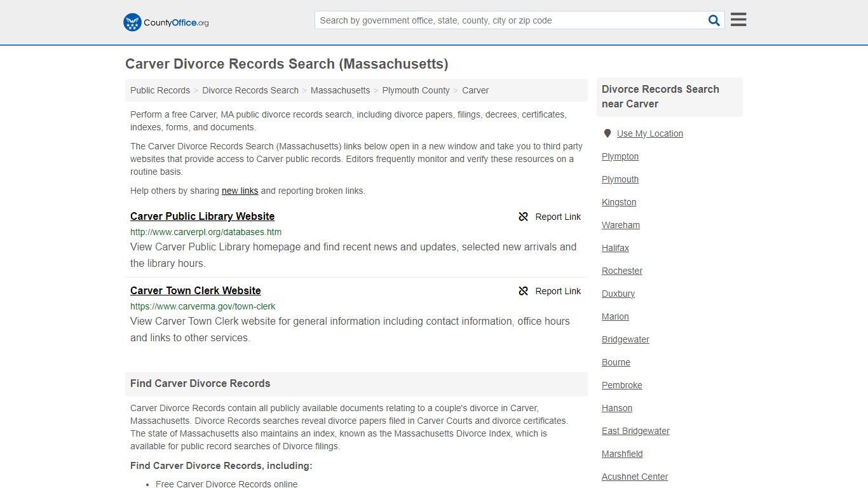Open Carver Town Clerk Website link
The width and height of the screenshot is (868, 488).
click(x=196, y=290)
